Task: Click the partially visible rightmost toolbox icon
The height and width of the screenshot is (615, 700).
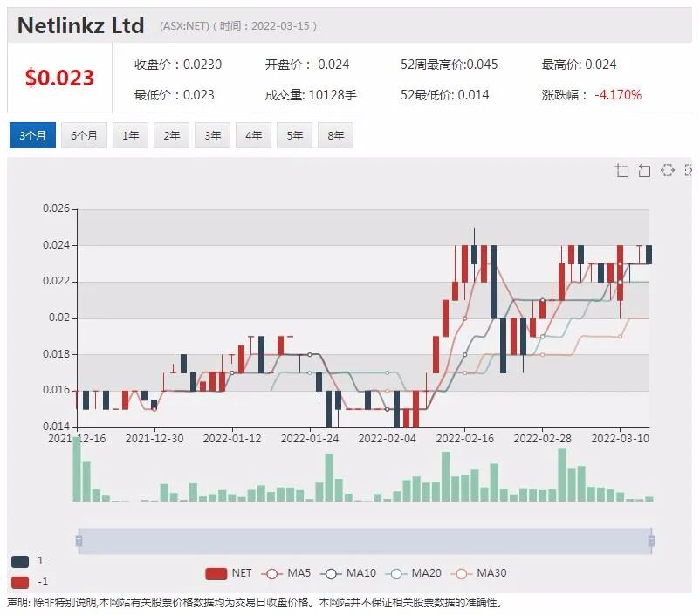Action: point(688,170)
